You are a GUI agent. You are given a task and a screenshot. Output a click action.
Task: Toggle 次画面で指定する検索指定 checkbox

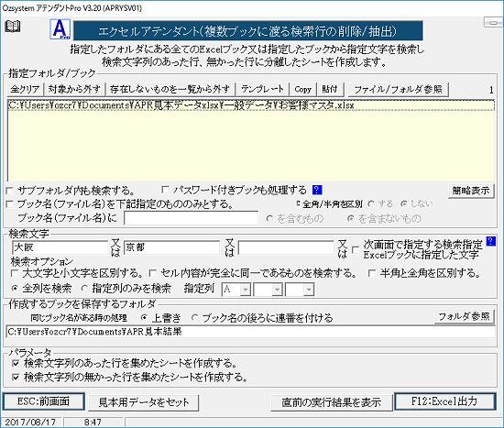pos(356,249)
